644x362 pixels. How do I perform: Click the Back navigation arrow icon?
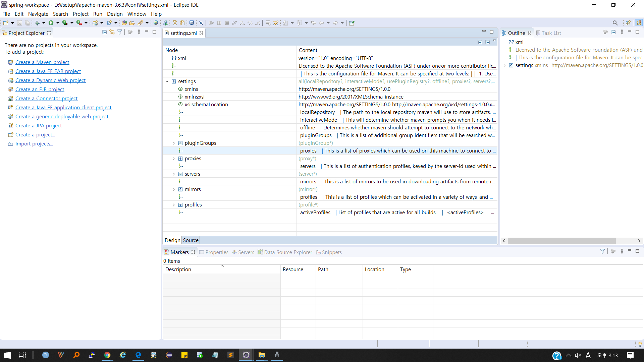321,23
